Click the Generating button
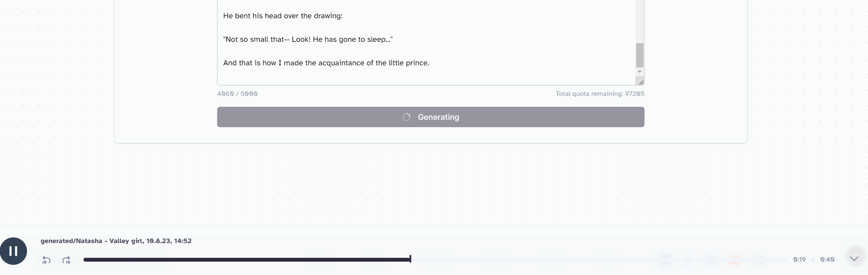 coord(430,117)
